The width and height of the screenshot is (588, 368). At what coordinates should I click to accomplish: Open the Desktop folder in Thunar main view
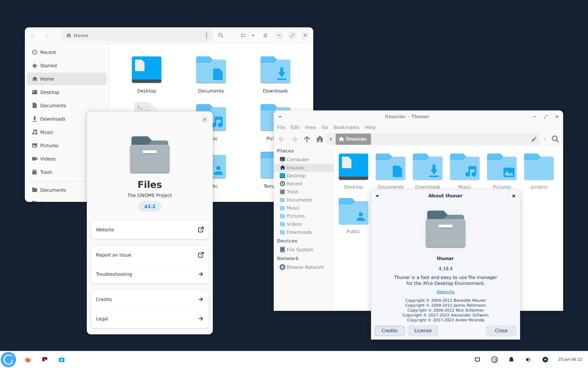point(353,167)
